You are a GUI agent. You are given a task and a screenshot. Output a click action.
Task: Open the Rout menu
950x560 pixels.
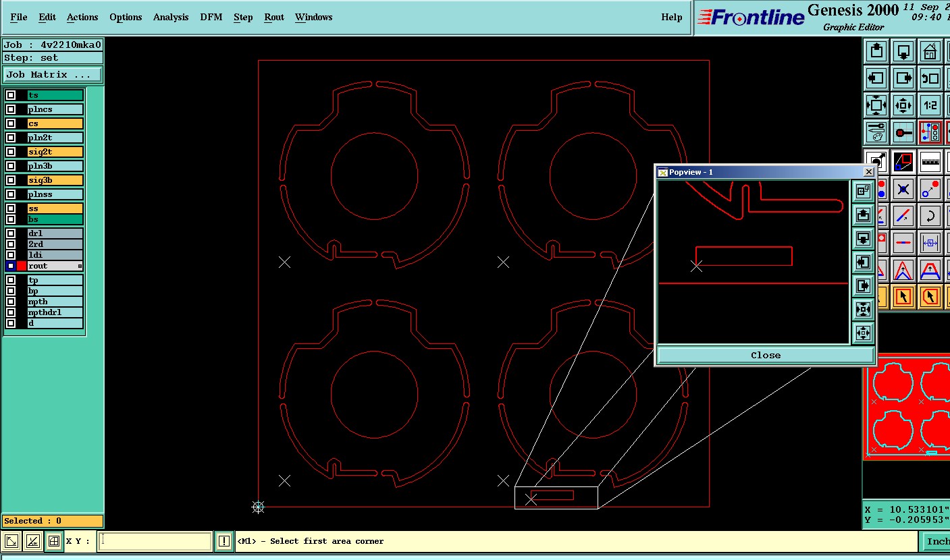point(274,17)
